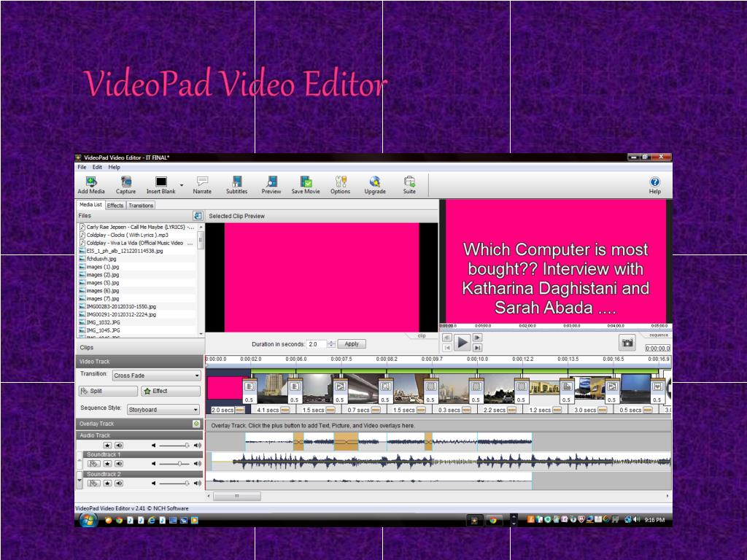This screenshot has height=560, width=747.
Task: Click the duration spinner arrows
Action: [331, 344]
